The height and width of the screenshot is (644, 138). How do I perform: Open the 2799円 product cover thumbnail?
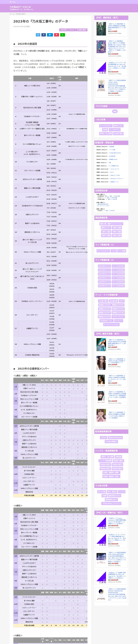101,29
